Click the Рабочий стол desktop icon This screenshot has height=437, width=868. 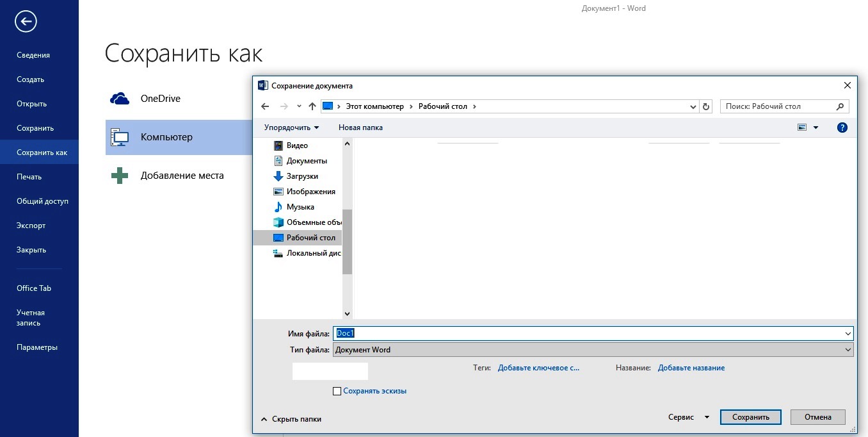click(278, 238)
